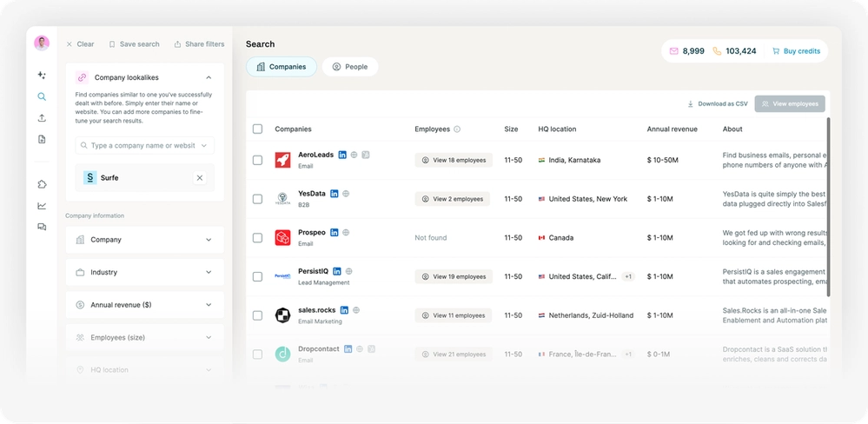The height and width of the screenshot is (424, 868).
Task: Check the Prospeo row checkbox
Action: (257, 237)
